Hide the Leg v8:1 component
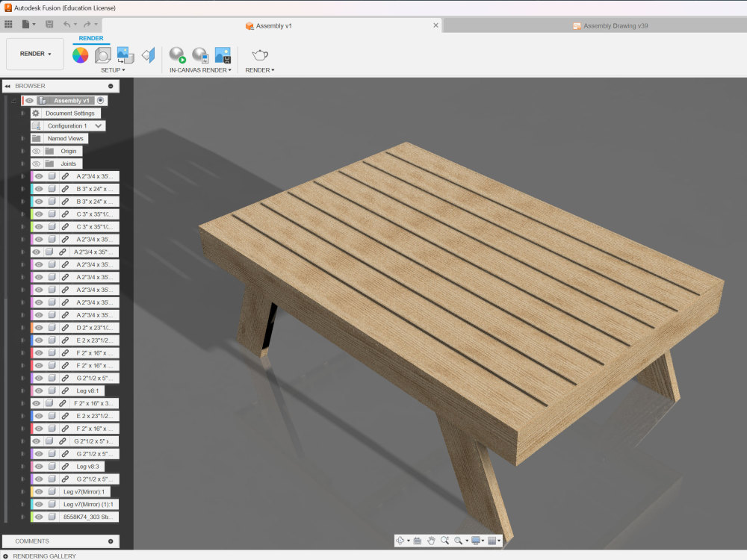 (x=39, y=391)
